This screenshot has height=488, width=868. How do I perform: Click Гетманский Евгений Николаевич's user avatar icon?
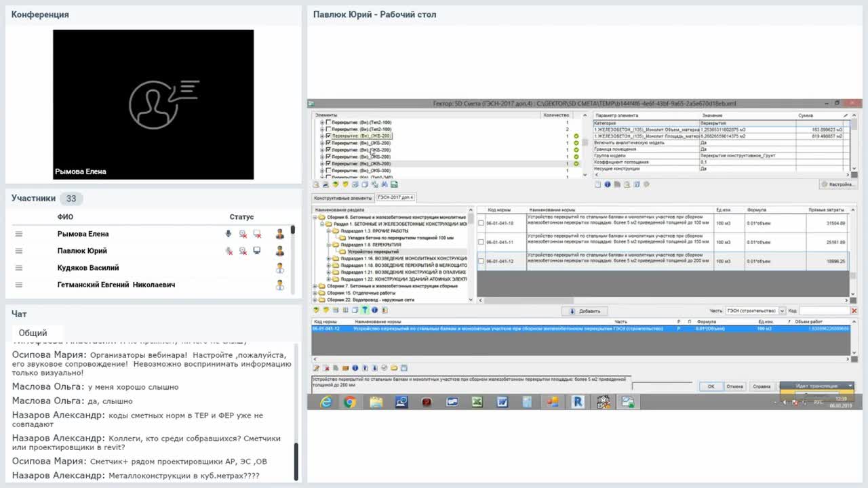click(279, 285)
